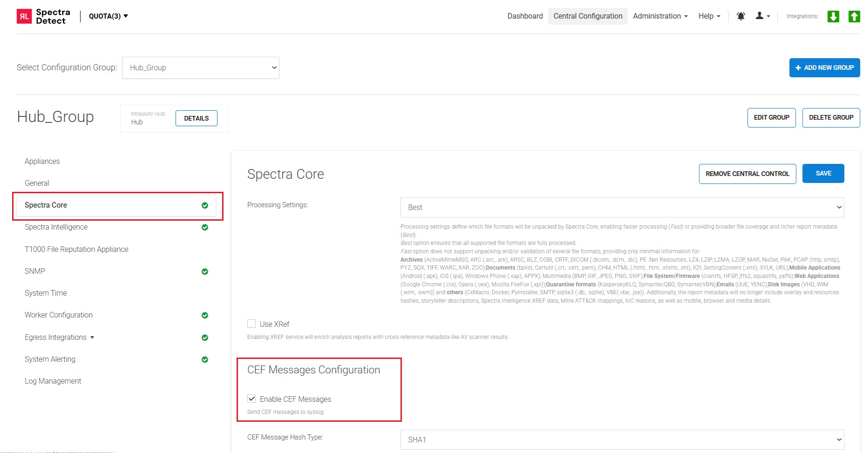Screen dimensions: 868x453
Task: Click the Hub_Group heading text
Action: [55, 116]
